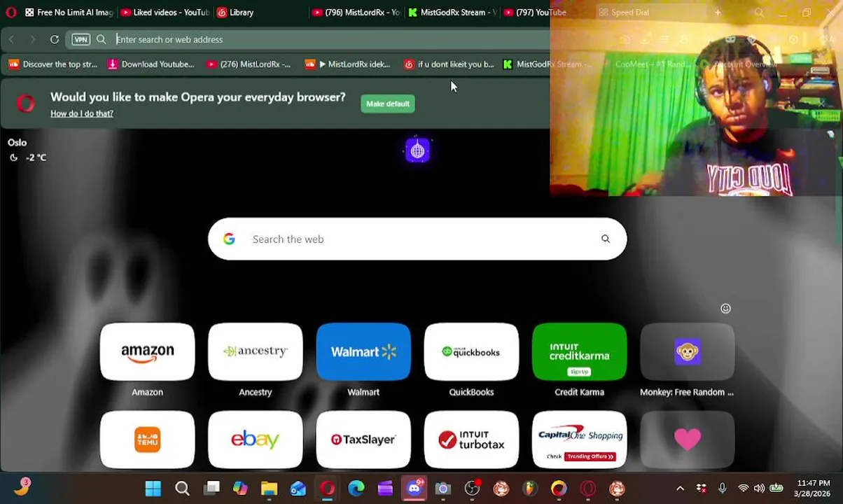The image size is (843, 504).
Task: Open the Opera GX taskbar icon
Action: pos(588,489)
